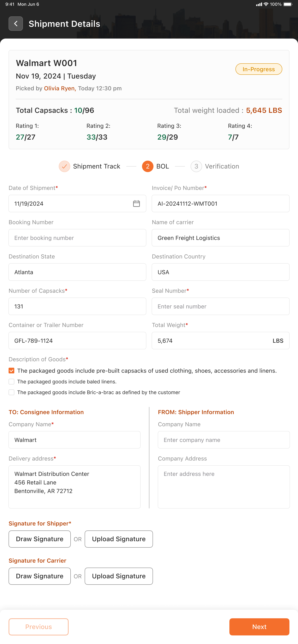298x644 pixels.
Task: Go to the Shipment Track step label
Action: [97, 167]
